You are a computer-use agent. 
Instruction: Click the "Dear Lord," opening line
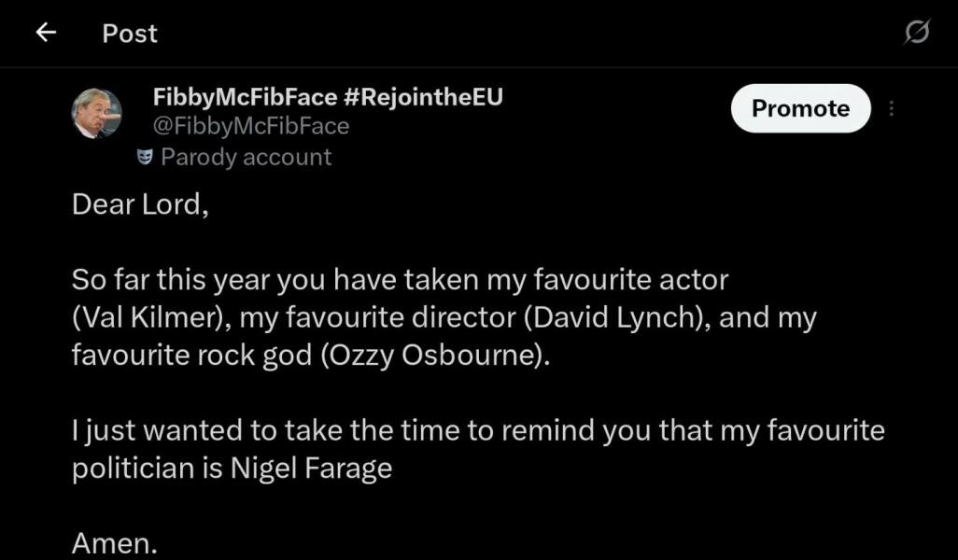tap(140, 204)
